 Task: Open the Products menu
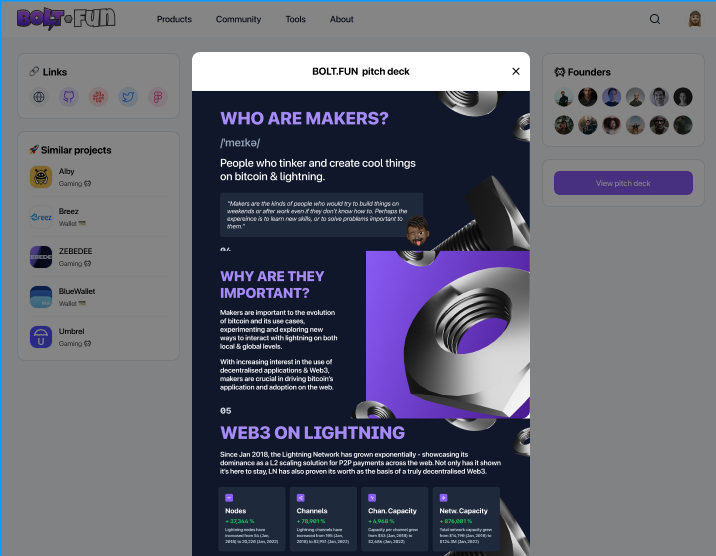point(174,19)
